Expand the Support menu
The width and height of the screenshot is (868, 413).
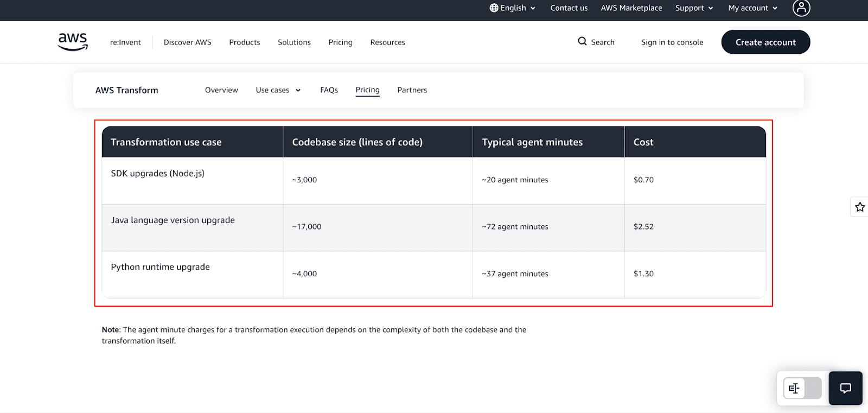click(x=694, y=8)
